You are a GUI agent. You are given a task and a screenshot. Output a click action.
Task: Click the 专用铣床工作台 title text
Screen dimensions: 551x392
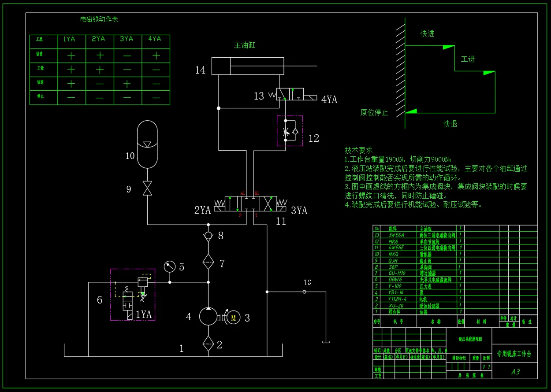click(514, 354)
